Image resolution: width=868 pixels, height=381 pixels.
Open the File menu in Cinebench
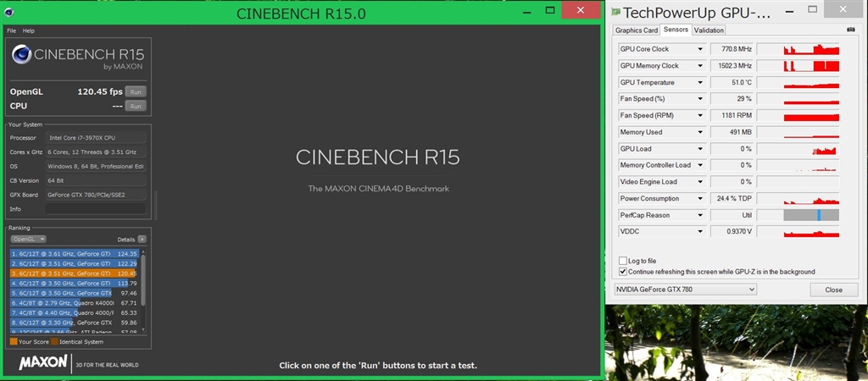click(12, 31)
